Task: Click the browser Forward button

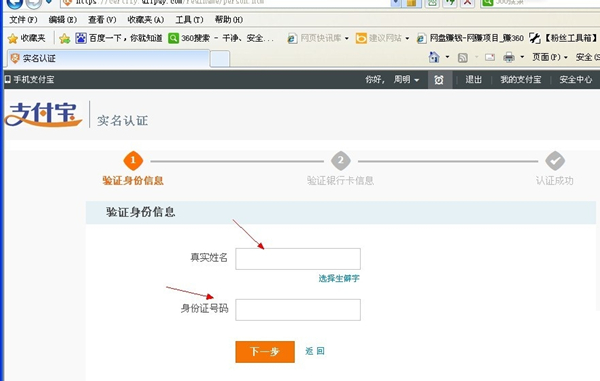Action: 34,3
